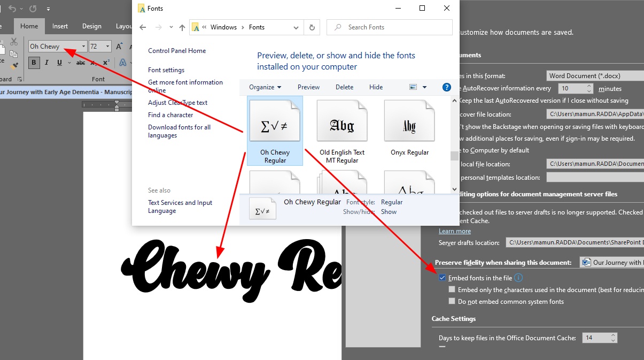This screenshot has width=644, height=360.
Task: Open the Clipboard dialog launcher
Action: [x=20, y=79]
